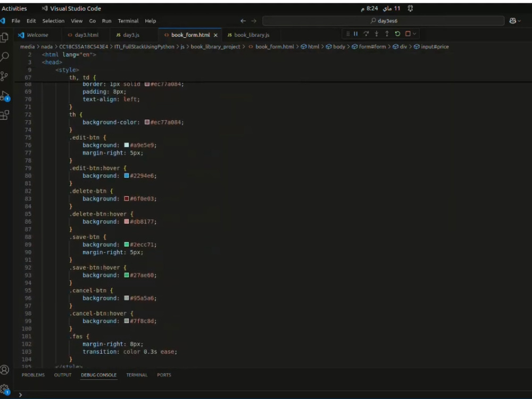The width and height of the screenshot is (532, 399).
Task: Click line number 89 in gutter
Action: [x=28, y=245]
